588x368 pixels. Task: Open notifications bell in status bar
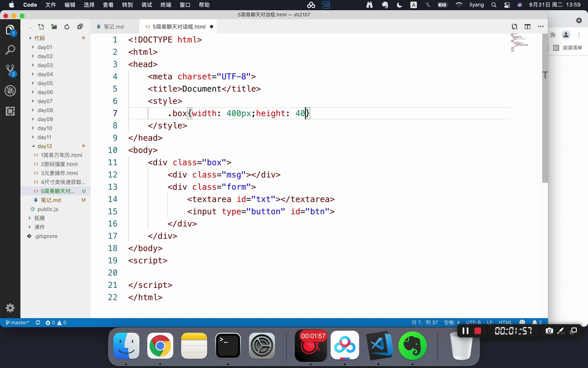537,322
